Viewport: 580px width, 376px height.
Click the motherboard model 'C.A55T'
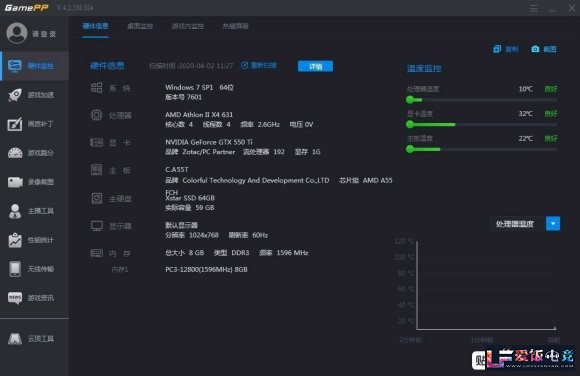(177, 169)
